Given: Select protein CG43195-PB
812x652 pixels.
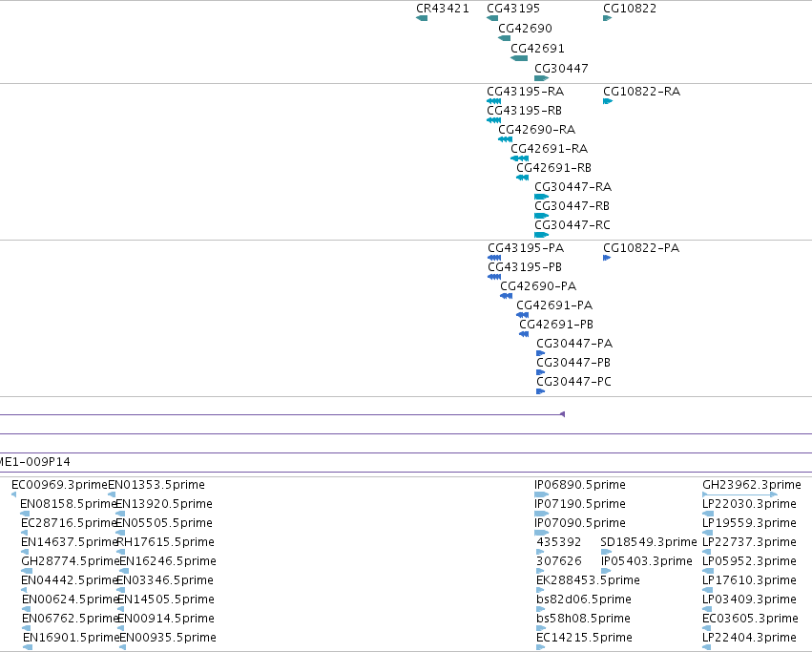Looking at the screenshot, I should point(494,277).
